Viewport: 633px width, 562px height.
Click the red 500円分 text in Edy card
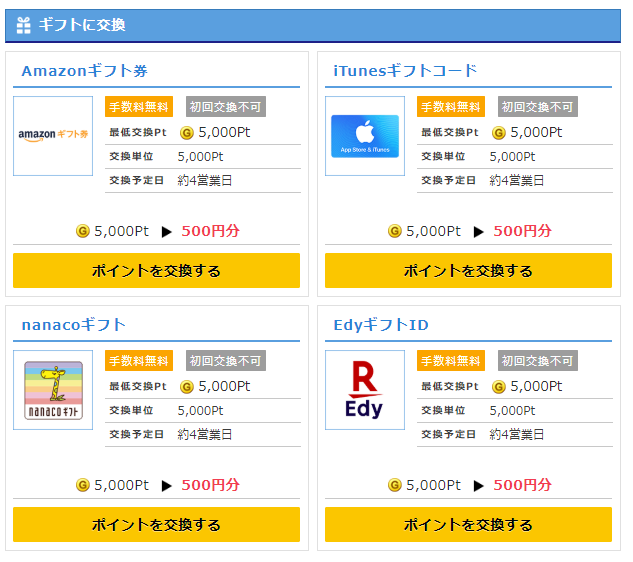pyautogui.click(x=522, y=485)
